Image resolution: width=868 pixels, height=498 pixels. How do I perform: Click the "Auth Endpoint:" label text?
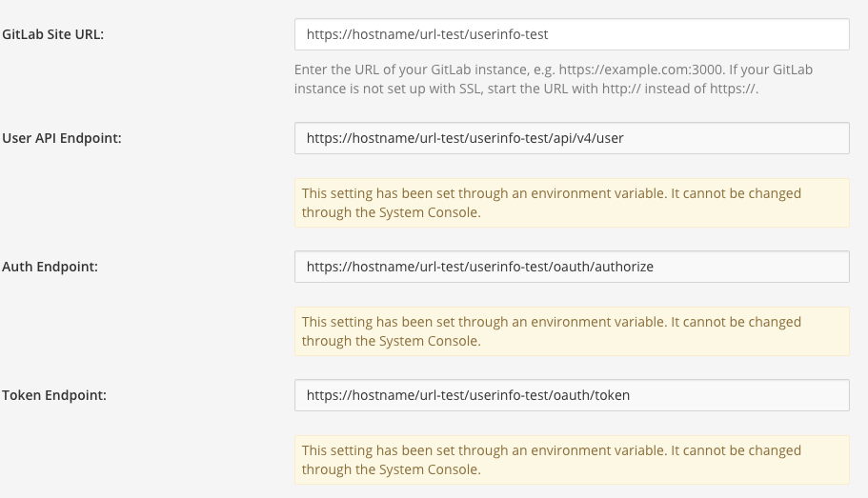[50, 267]
